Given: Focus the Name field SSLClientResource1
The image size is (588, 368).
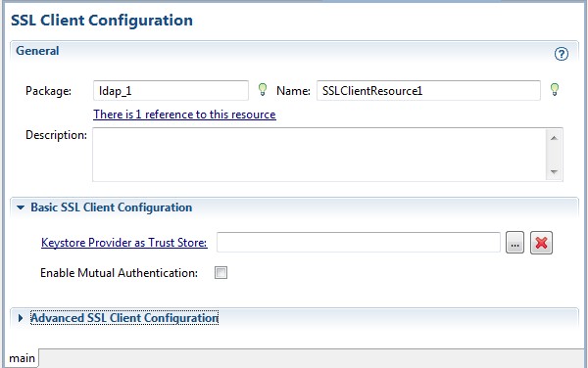Looking at the screenshot, I should click(428, 91).
